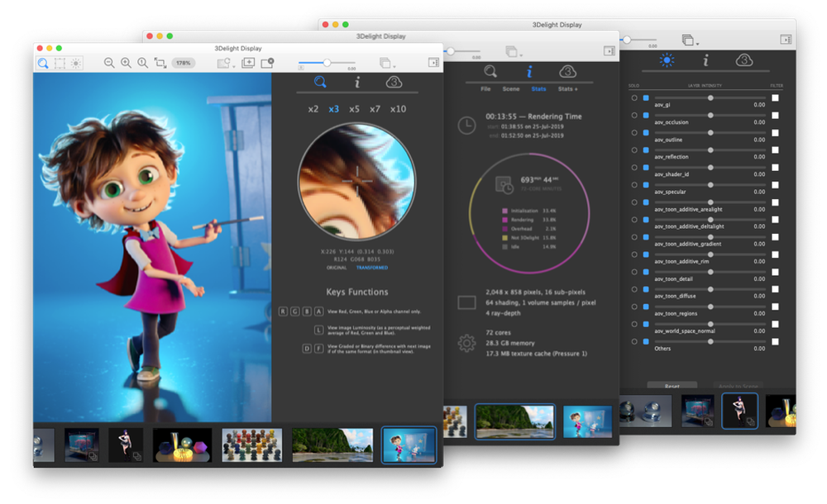The width and height of the screenshot is (827, 504).
Task: Toggle blue enable box for aov_reflection
Action: click(646, 150)
